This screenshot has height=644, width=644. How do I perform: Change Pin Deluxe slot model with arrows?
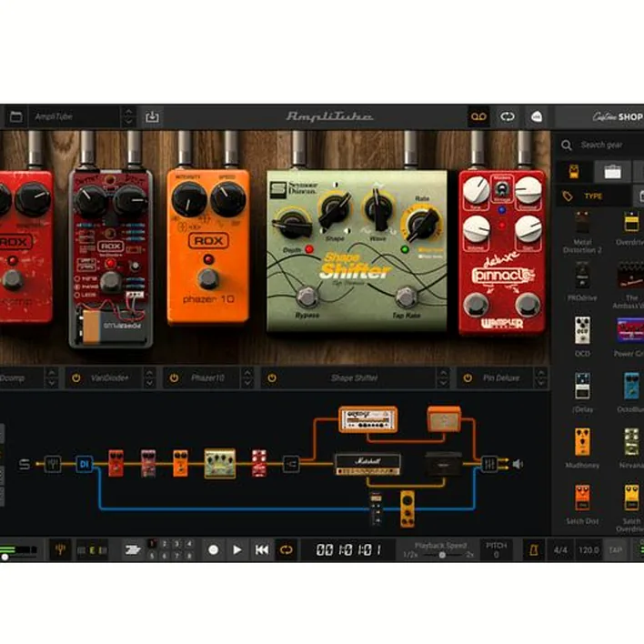(541, 377)
